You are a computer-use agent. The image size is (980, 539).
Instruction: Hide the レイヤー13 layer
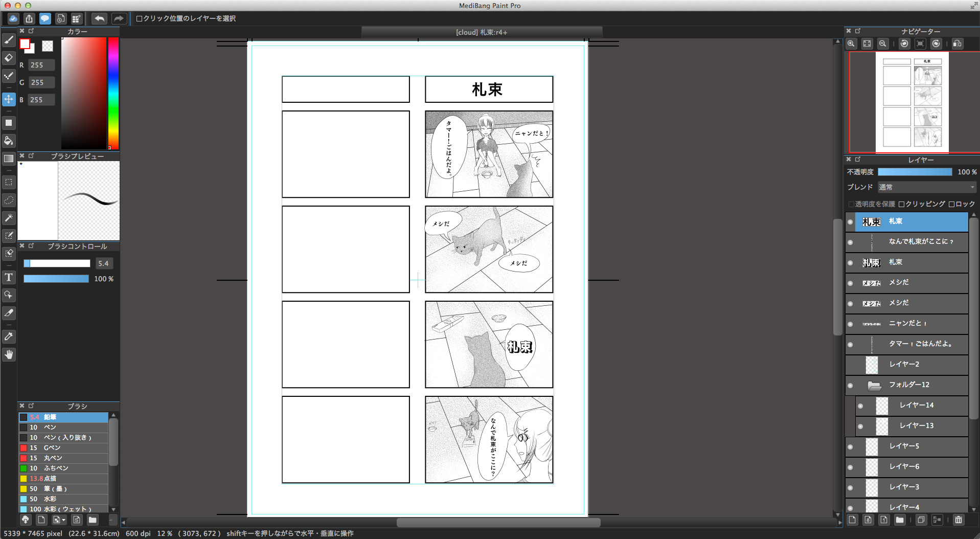pos(860,426)
